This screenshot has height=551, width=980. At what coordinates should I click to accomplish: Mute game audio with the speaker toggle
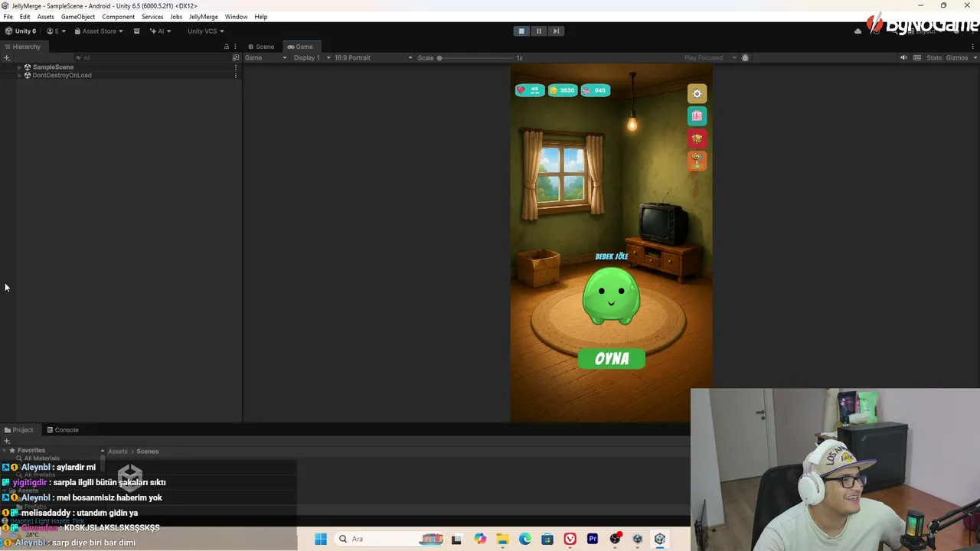[903, 58]
